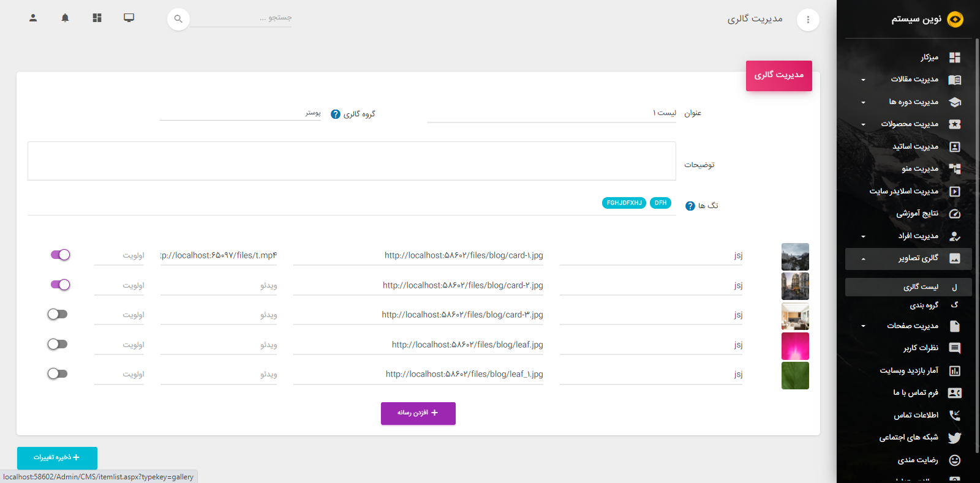The image size is (980, 483).
Task: Turn off the switch for card-۱.jpg row
Action: [60, 255]
